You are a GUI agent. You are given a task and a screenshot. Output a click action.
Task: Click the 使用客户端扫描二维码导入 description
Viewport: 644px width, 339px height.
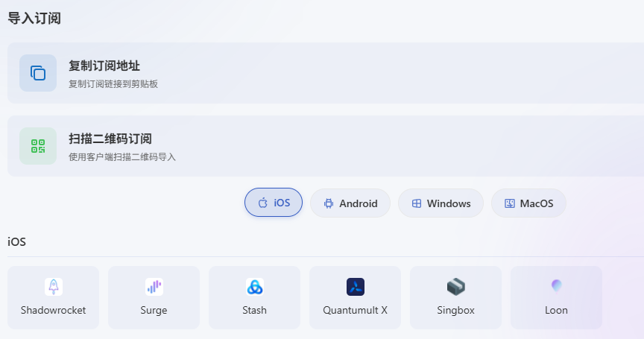[x=122, y=157]
